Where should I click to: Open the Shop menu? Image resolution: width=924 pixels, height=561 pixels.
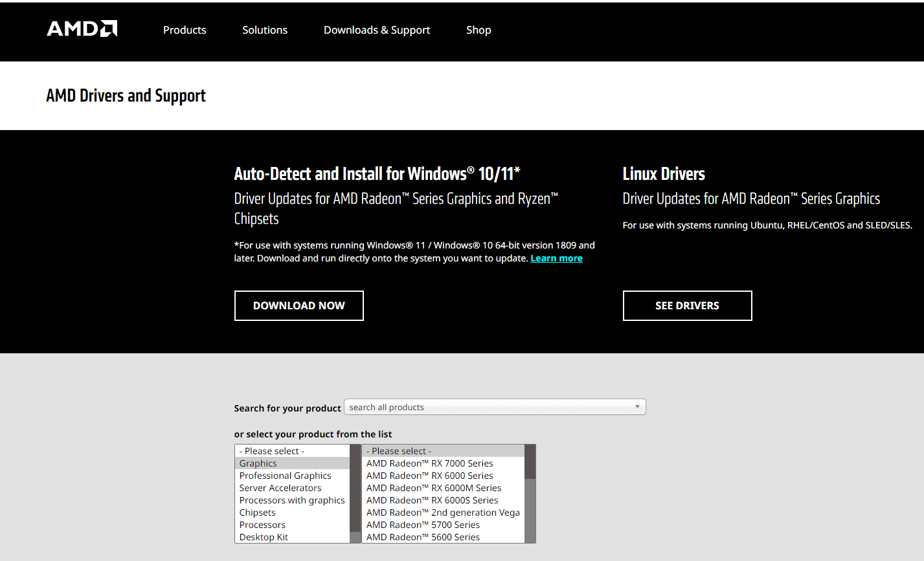(x=479, y=30)
